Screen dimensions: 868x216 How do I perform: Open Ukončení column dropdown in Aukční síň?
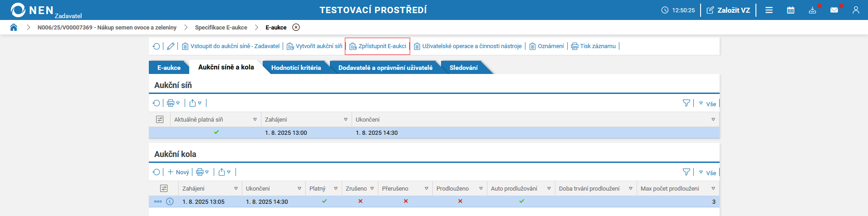(713, 119)
